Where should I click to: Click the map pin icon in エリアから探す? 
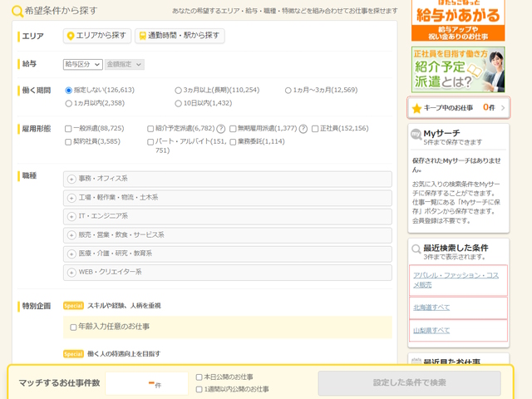coord(71,36)
